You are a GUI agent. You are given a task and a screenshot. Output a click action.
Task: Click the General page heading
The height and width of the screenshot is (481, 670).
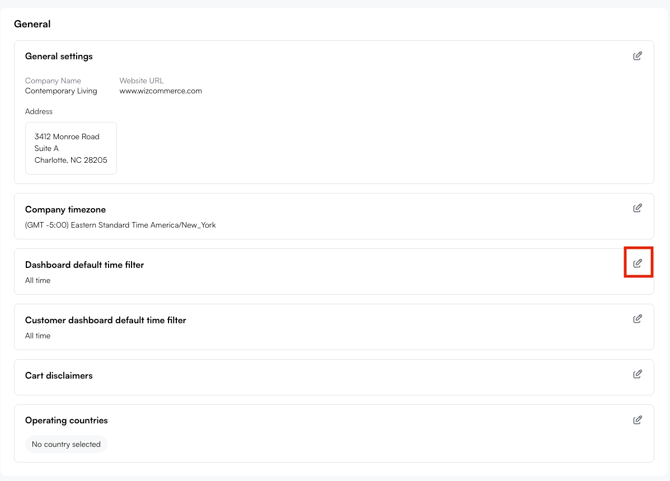click(x=32, y=24)
